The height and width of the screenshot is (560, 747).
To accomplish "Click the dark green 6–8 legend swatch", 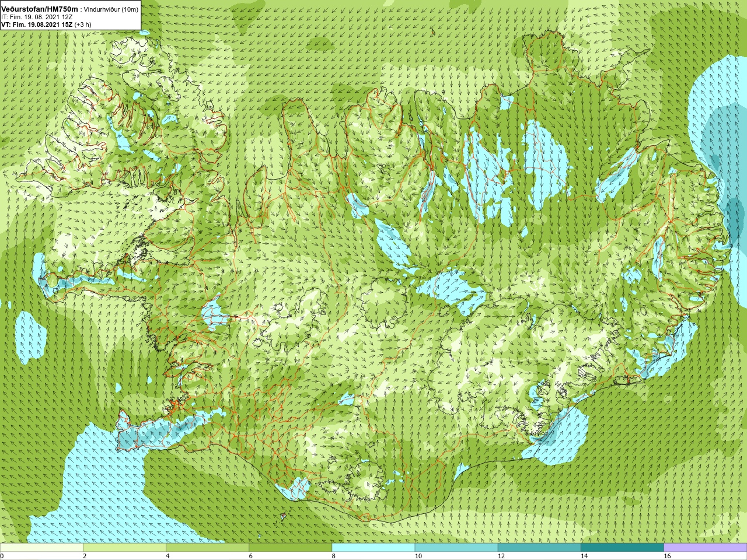I will coord(291,548).
